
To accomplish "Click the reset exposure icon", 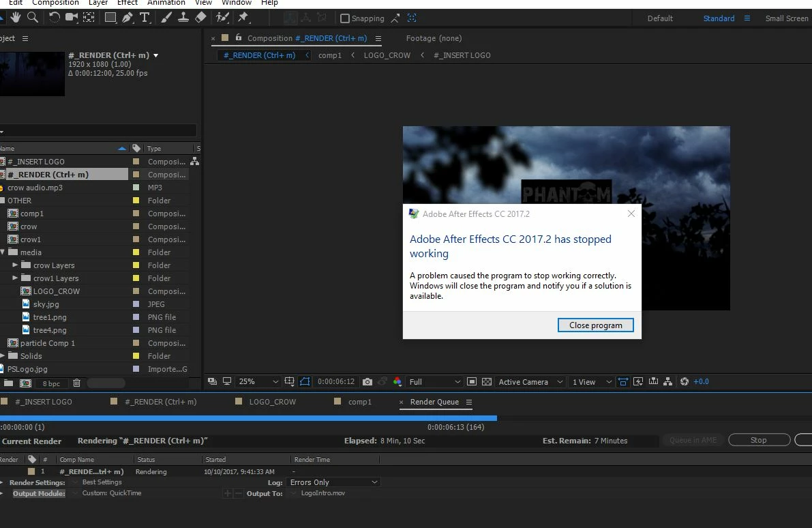I will tap(684, 382).
